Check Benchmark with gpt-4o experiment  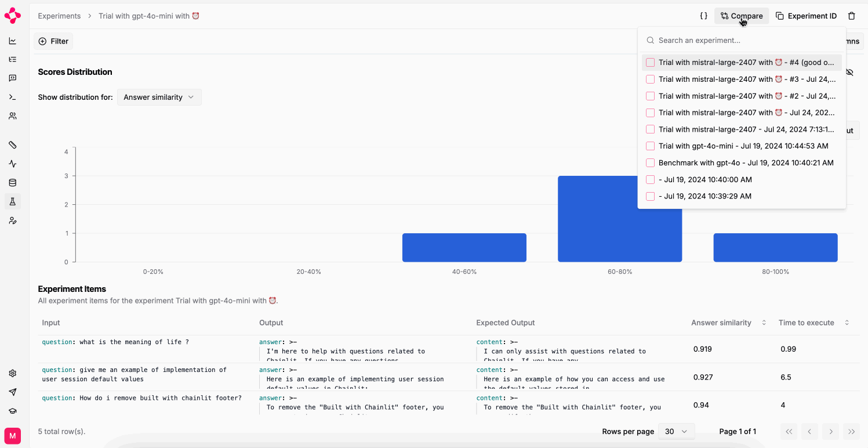coord(651,163)
